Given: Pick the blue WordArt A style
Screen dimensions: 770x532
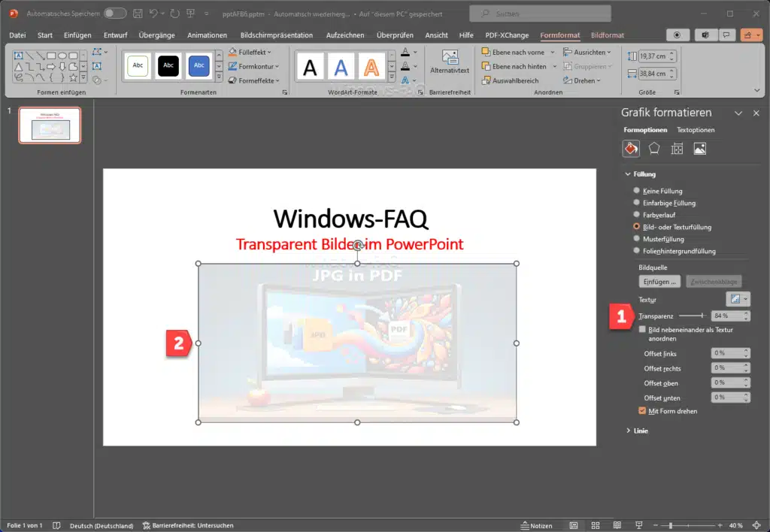Looking at the screenshot, I should click(341, 67).
